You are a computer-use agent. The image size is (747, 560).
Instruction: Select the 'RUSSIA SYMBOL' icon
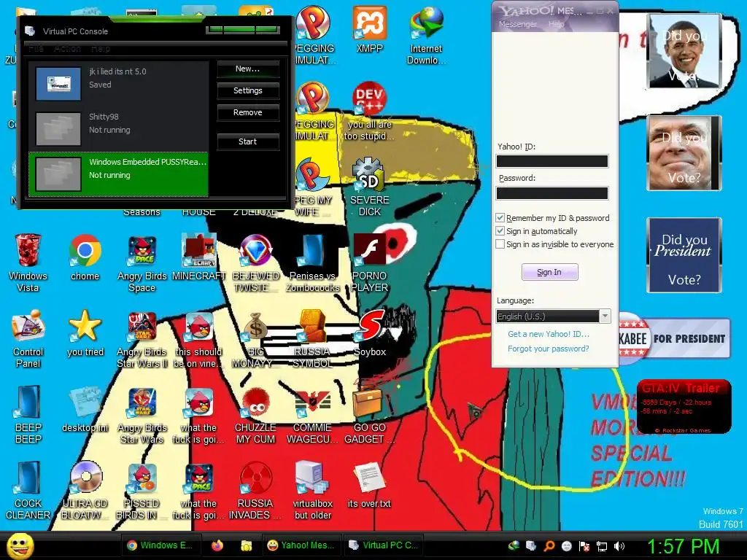click(x=312, y=340)
